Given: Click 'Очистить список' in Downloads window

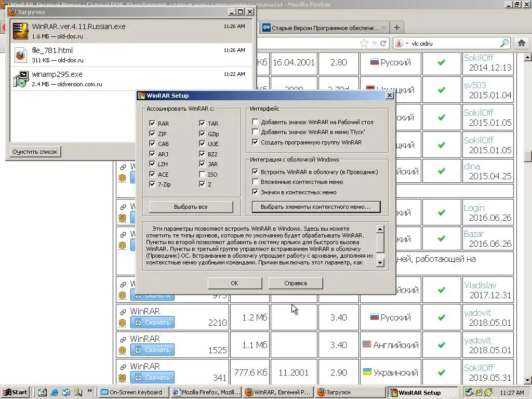Looking at the screenshot, I should 35,152.
